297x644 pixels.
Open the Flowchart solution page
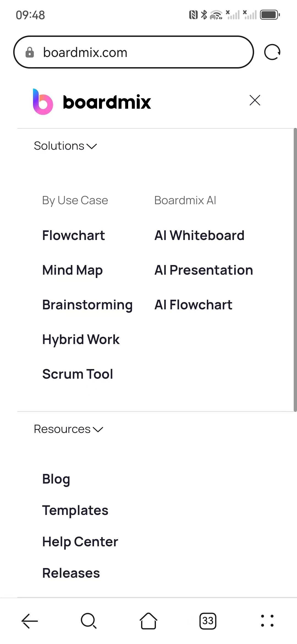click(73, 236)
